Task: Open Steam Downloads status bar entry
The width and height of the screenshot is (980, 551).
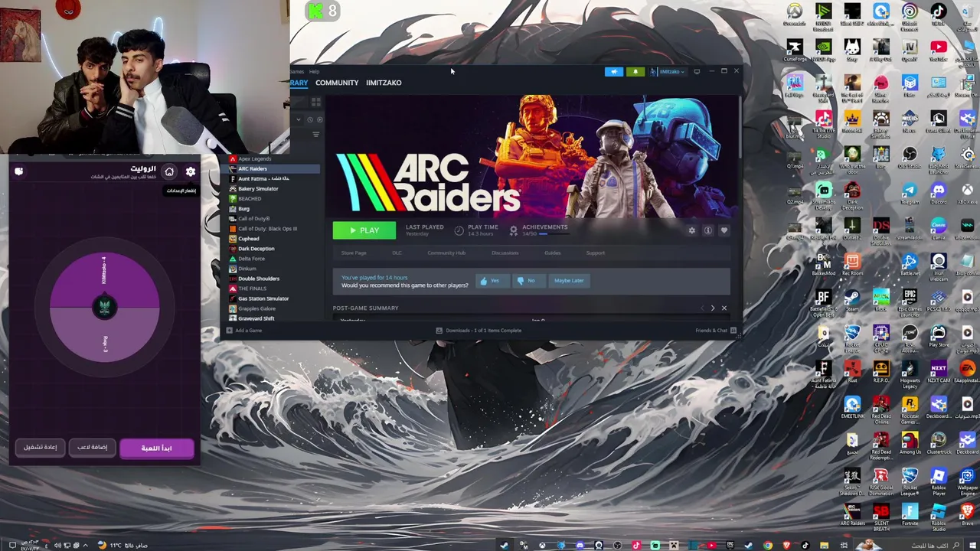Action: coord(479,331)
